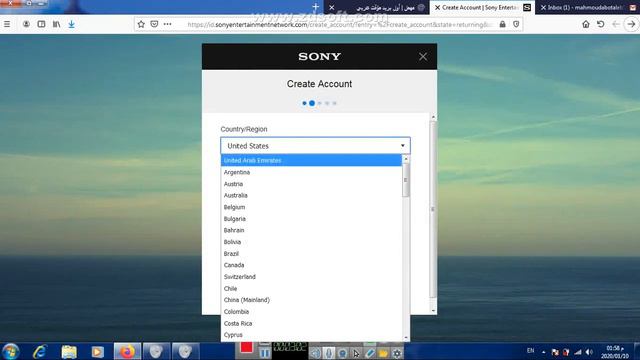Choose Argentina in country list

coord(311,172)
